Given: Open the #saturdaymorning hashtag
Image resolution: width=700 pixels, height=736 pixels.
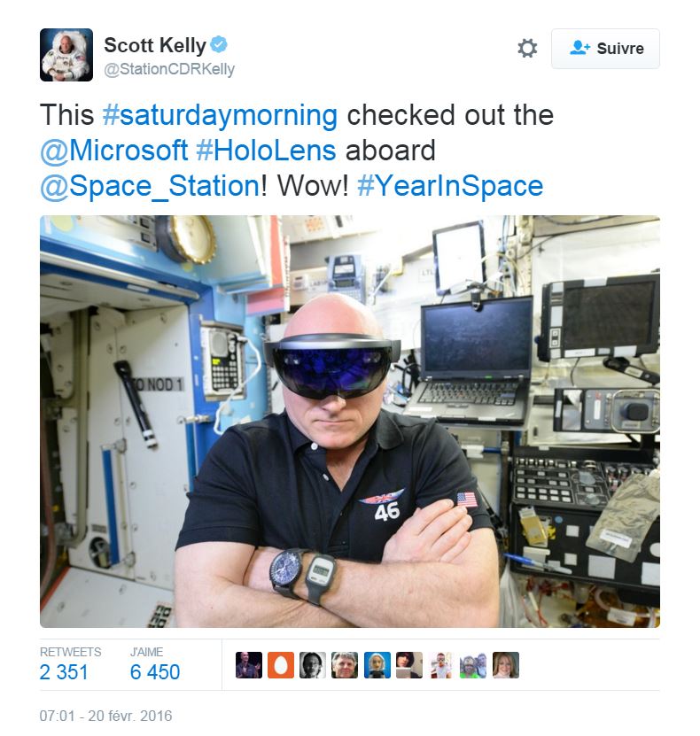Looking at the screenshot, I should click(x=220, y=115).
